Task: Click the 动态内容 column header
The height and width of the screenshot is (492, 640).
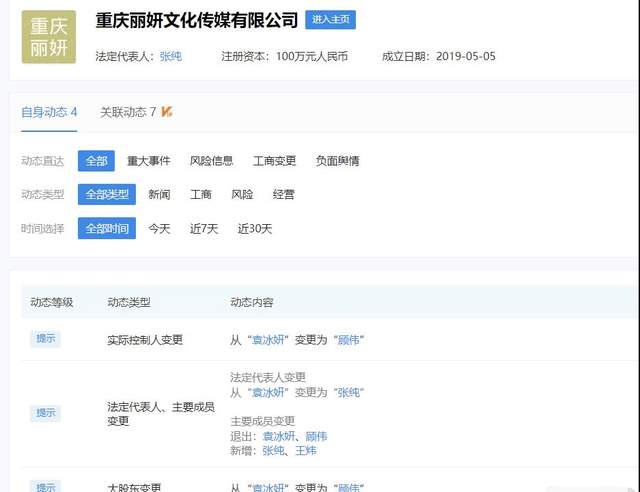Action: 252,302
